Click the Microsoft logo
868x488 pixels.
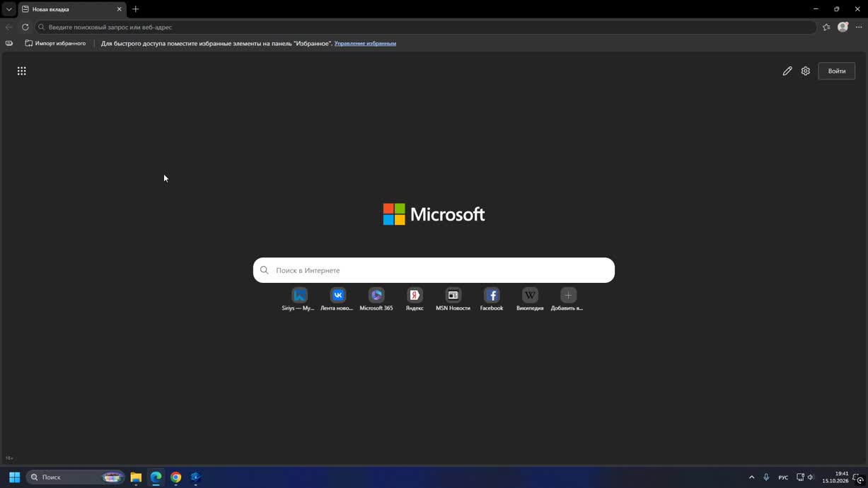point(434,214)
